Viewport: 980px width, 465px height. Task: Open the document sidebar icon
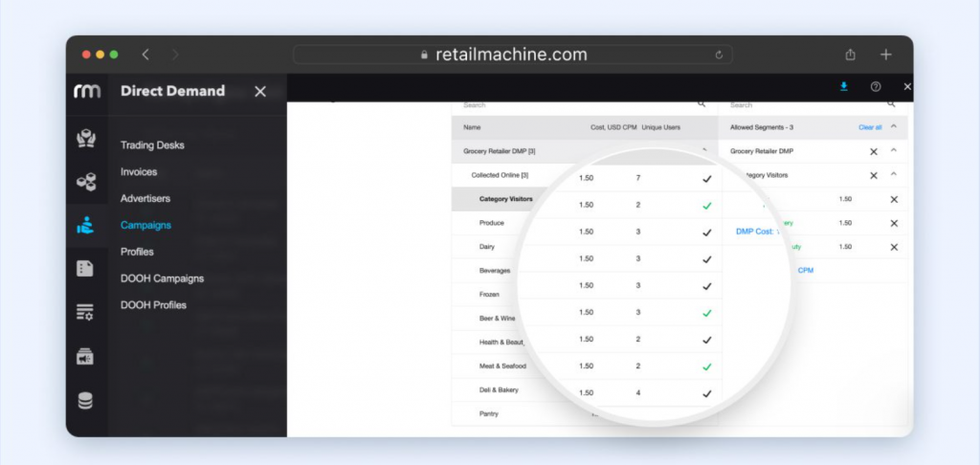[x=86, y=269]
